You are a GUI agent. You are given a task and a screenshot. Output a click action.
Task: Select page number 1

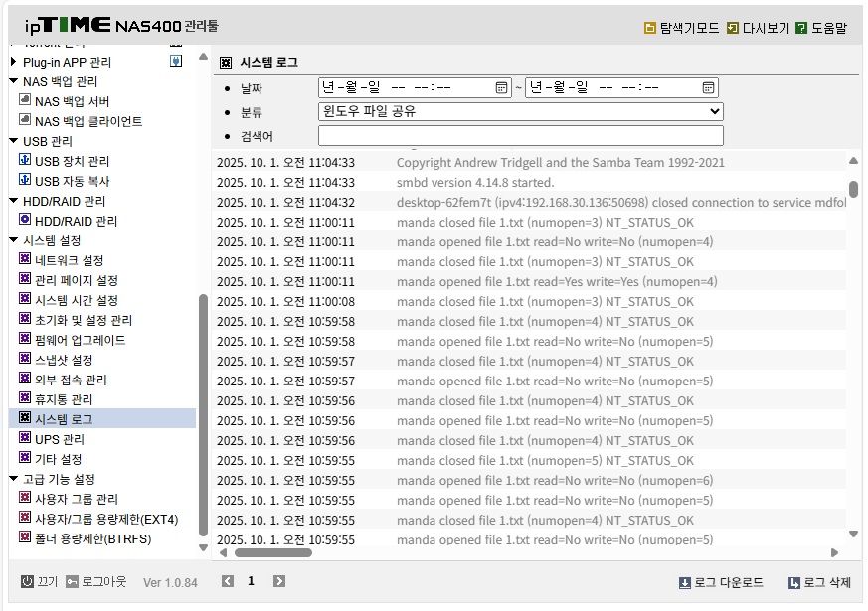(x=251, y=581)
